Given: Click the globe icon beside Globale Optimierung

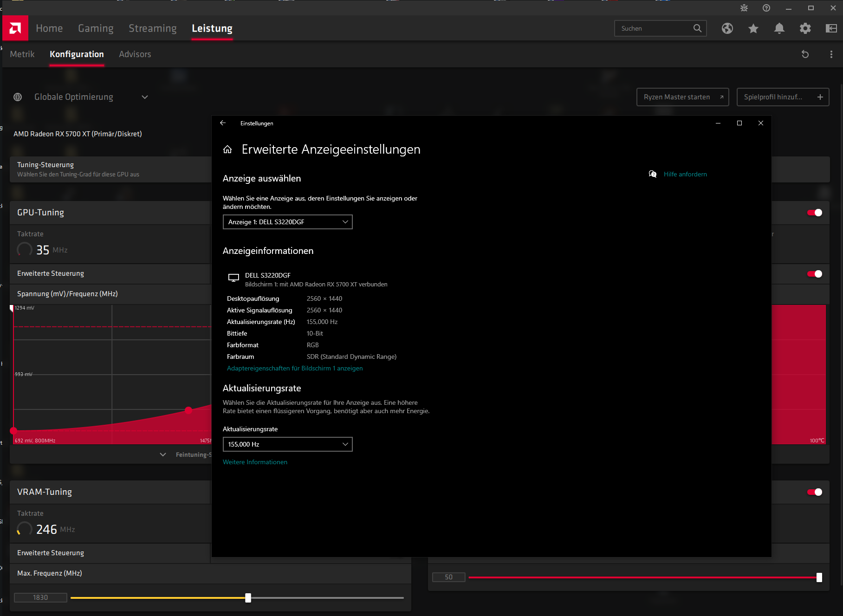Looking at the screenshot, I should coord(18,97).
